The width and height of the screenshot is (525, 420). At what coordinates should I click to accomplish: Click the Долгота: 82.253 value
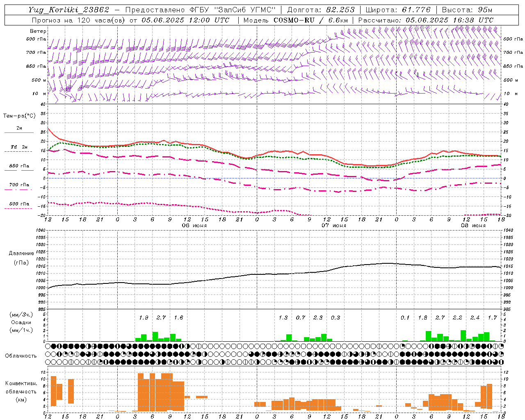point(321,10)
